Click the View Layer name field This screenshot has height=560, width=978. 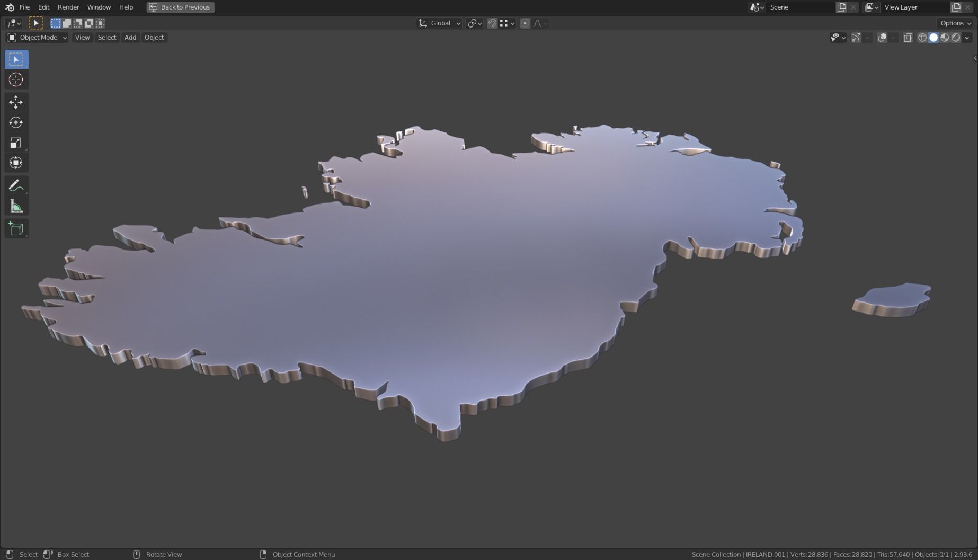915,7
